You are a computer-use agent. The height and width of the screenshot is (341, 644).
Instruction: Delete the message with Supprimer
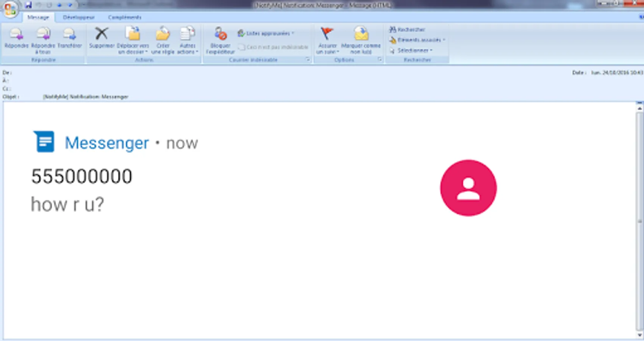[102, 38]
